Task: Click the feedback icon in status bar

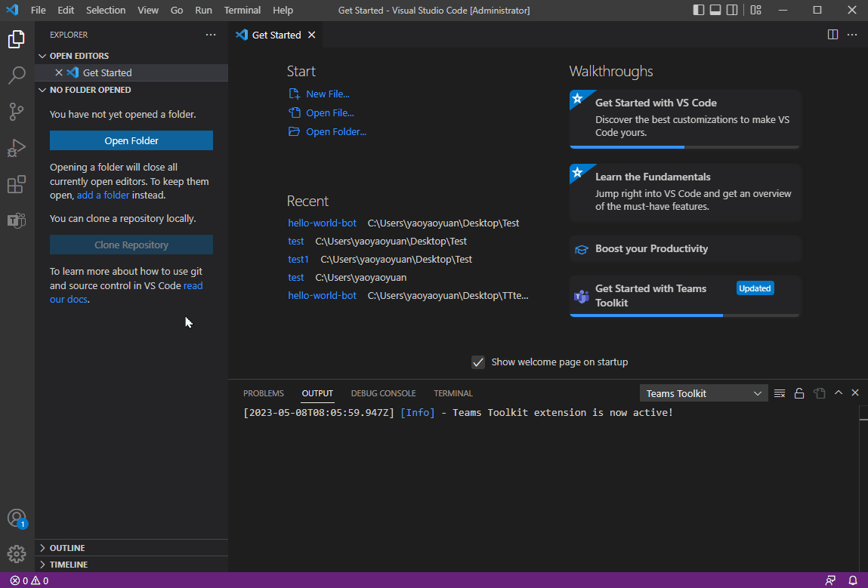Action: [830, 580]
